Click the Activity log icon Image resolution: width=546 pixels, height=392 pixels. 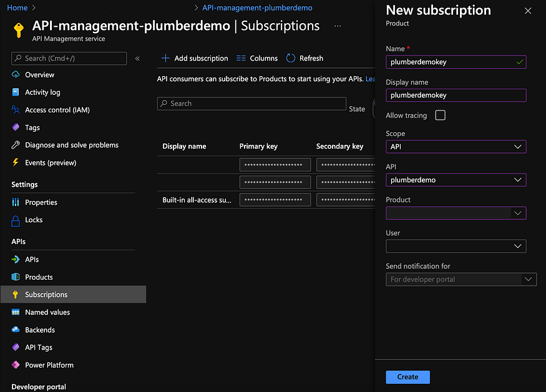pyautogui.click(x=16, y=92)
